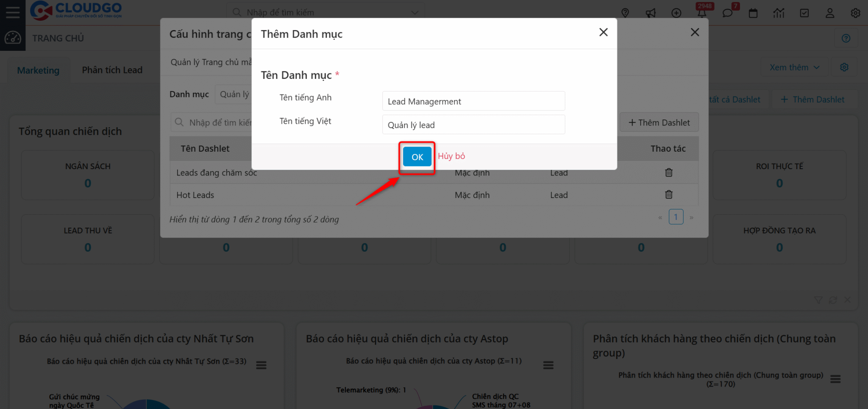Viewport: 868px width, 409px height.
Task: Close the Cấu hình trang chủ dialog
Action: click(x=695, y=32)
